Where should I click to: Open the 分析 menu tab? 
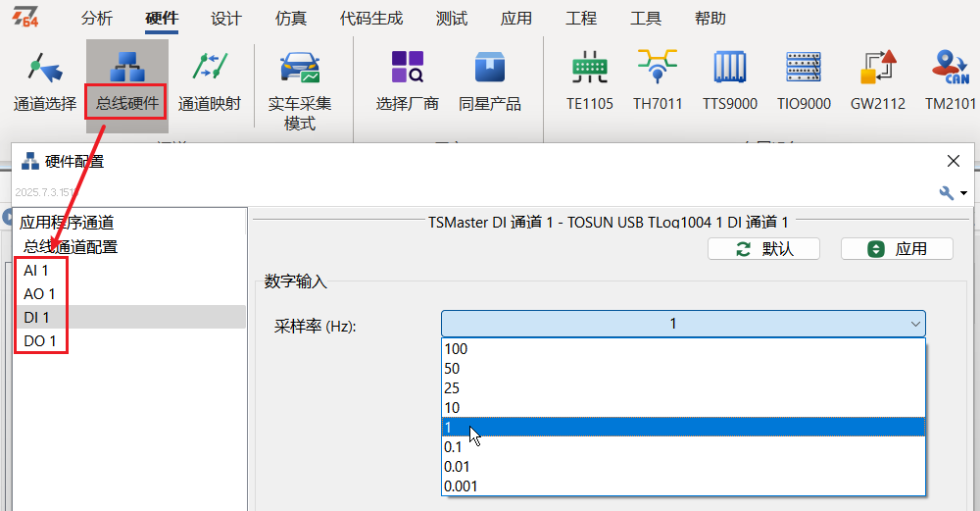tap(97, 19)
